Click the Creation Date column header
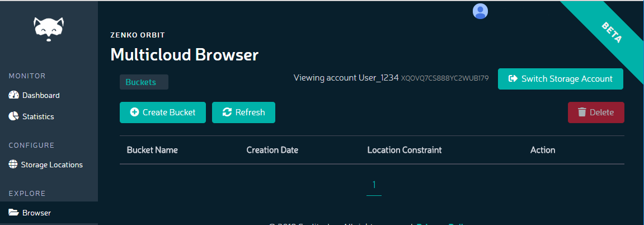644x225 pixels. tap(272, 150)
